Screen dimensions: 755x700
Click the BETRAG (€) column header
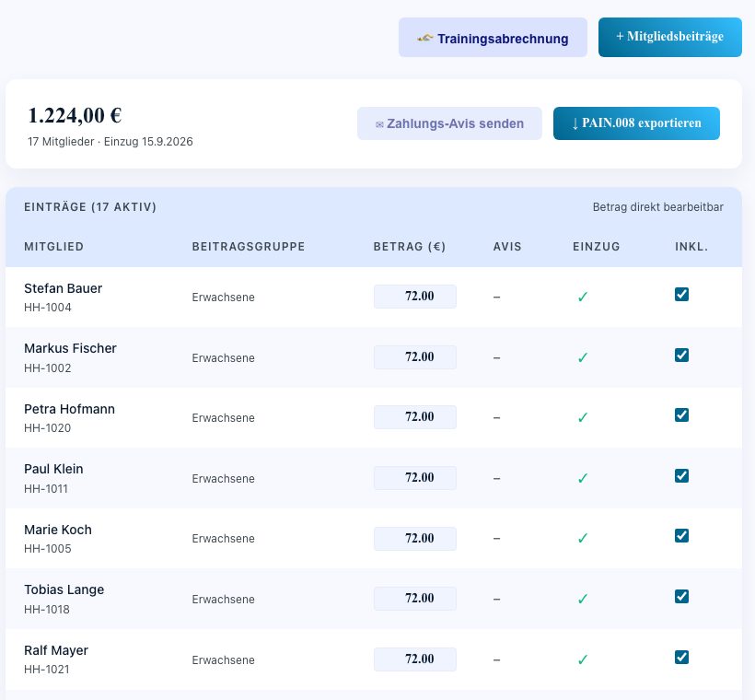coord(410,247)
